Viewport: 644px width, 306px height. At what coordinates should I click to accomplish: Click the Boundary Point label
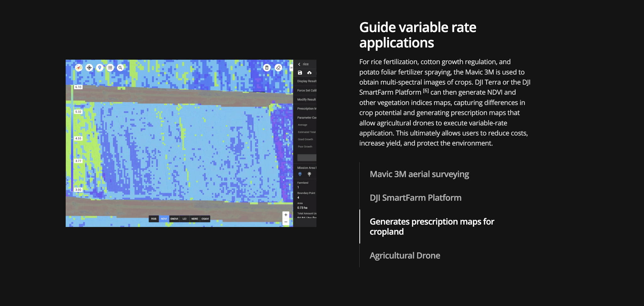tap(306, 193)
